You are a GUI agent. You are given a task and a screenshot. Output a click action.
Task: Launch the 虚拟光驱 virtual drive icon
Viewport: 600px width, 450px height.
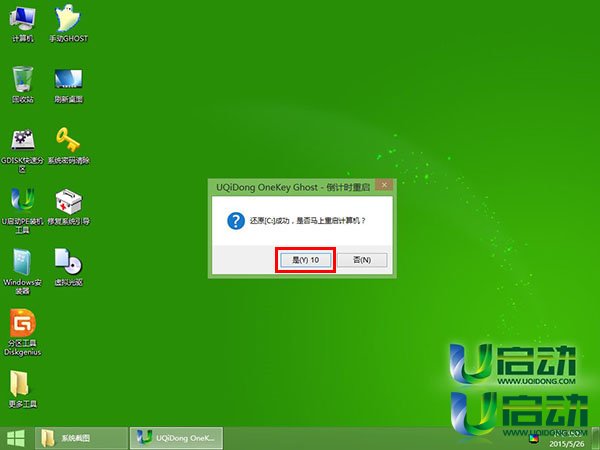click(x=68, y=267)
